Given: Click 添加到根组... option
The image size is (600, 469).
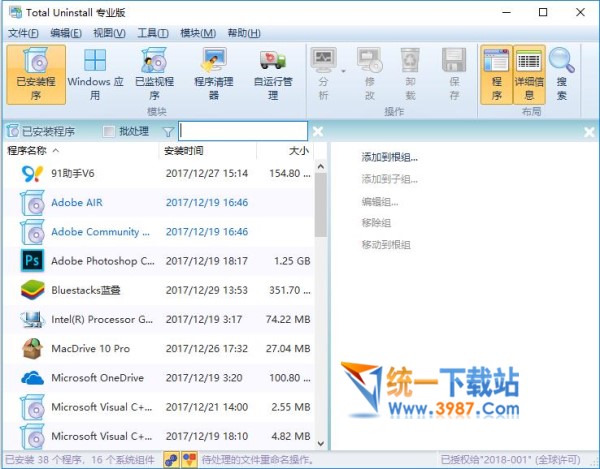Looking at the screenshot, I should [390, 157].
